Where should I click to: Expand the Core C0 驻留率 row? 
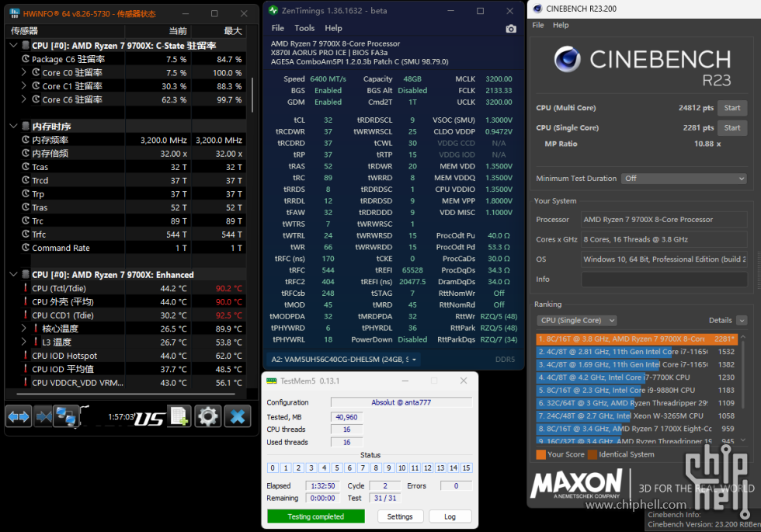point(24,72)
